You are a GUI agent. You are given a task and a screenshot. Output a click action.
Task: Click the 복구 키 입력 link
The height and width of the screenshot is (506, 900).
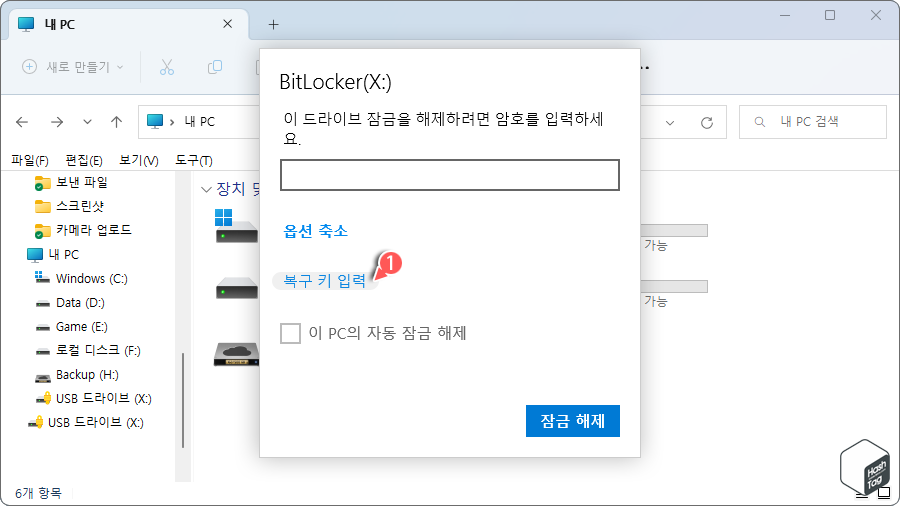(325, 281)
